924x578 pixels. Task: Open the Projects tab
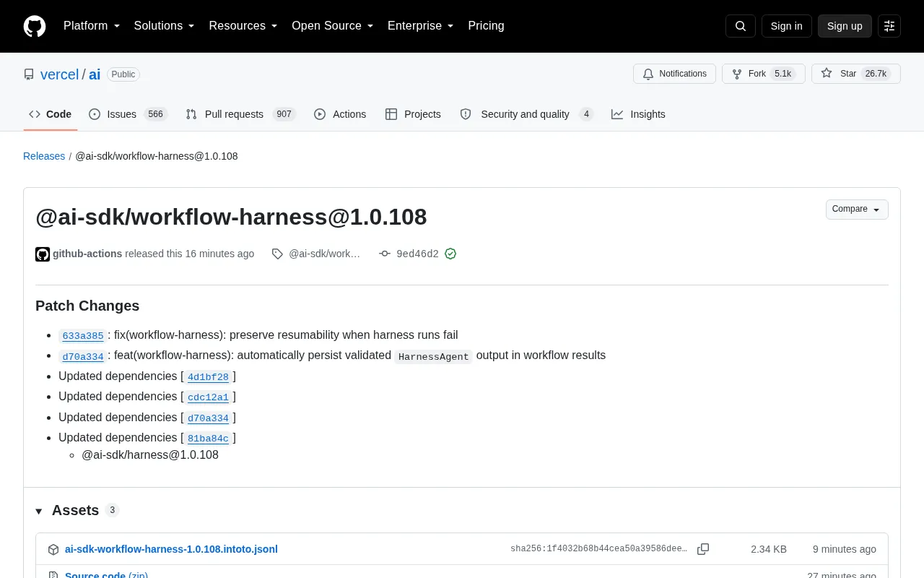point(414,114)
